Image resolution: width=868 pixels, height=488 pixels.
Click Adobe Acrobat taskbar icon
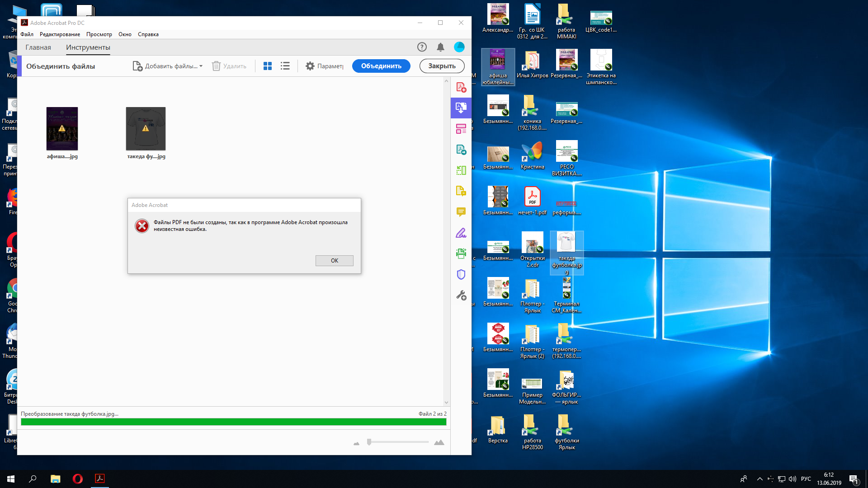click(99, 479)
